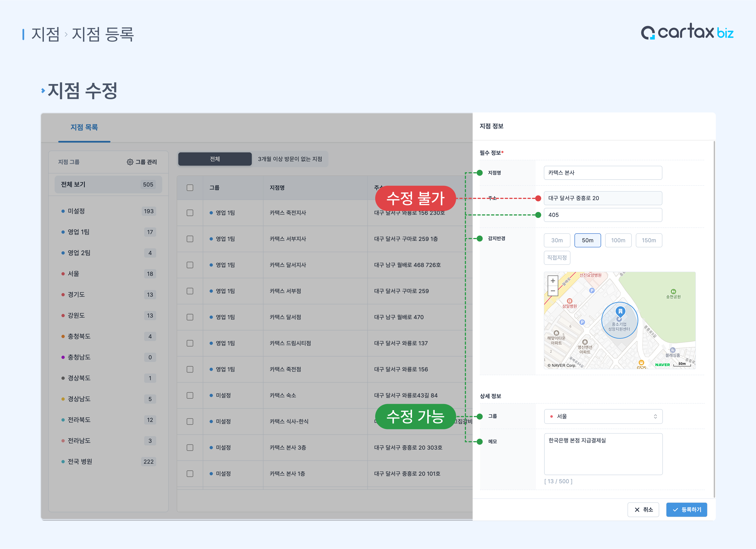Click the gear icon next to 그룹 관리
This screenshot has width=756, height=549.
[130, 162]
